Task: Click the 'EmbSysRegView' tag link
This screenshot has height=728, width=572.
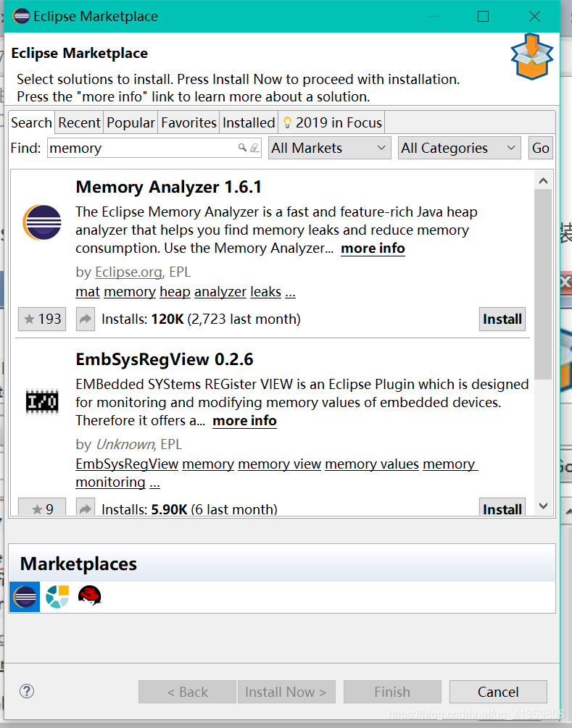Action: click(x=127, y=464)
